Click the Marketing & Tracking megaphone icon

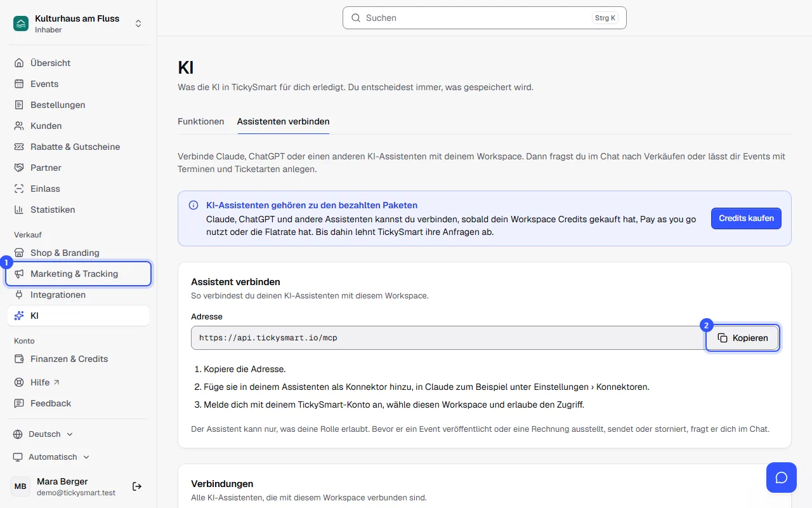pos(19,274)
